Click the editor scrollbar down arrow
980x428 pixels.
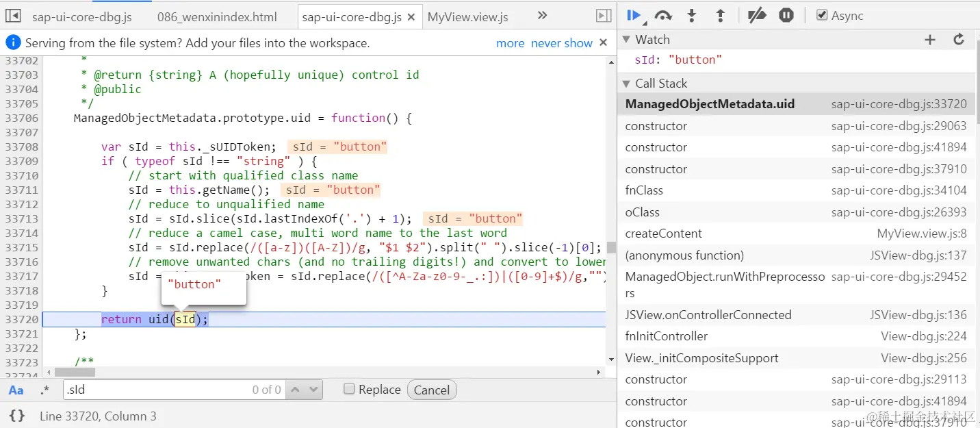[x=611, y=360]
